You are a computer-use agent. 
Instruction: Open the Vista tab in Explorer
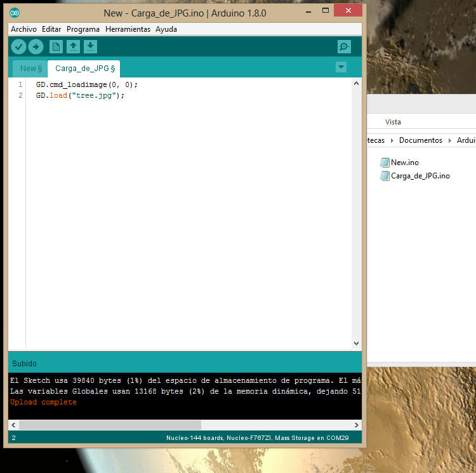point(393,122)
